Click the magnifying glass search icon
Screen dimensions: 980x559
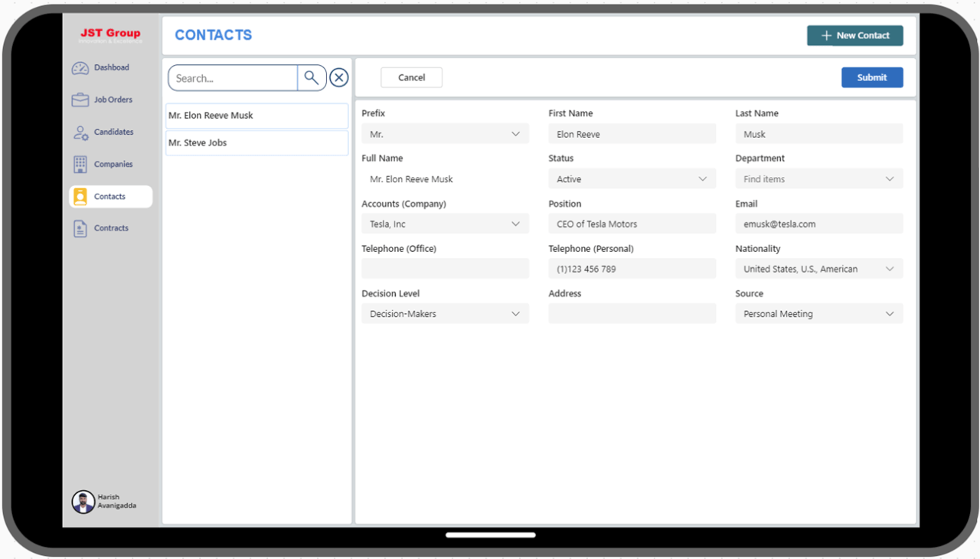[x=312, y=77]
